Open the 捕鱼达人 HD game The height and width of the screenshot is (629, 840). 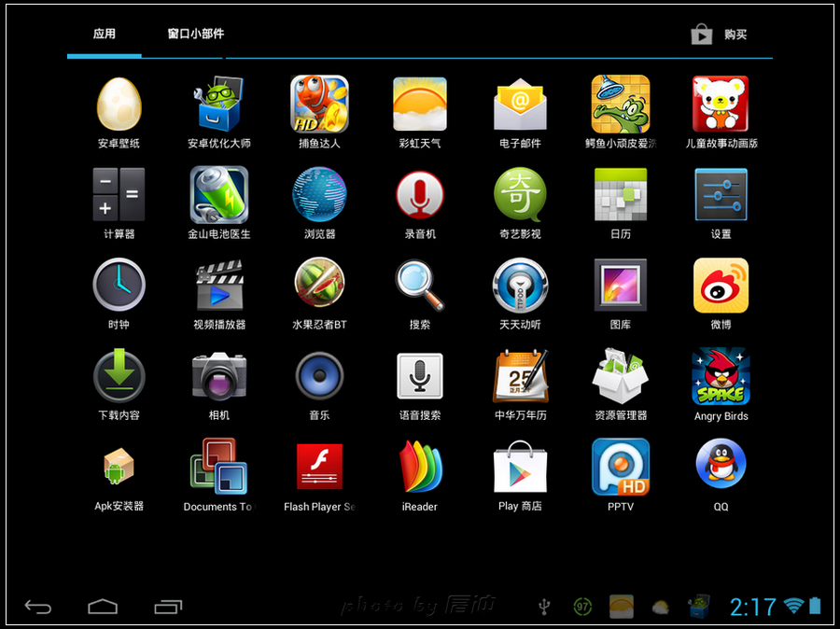(x=319, y=104)
